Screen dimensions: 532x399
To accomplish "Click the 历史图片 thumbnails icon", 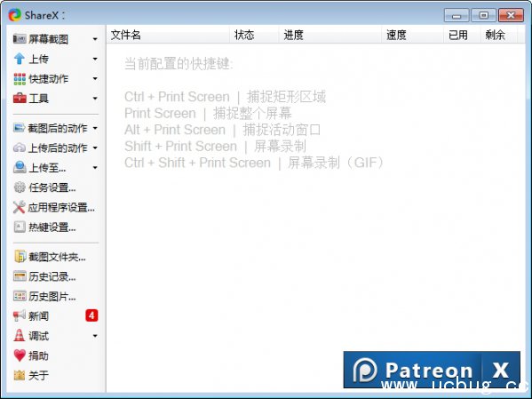I will tap(20, 296).
